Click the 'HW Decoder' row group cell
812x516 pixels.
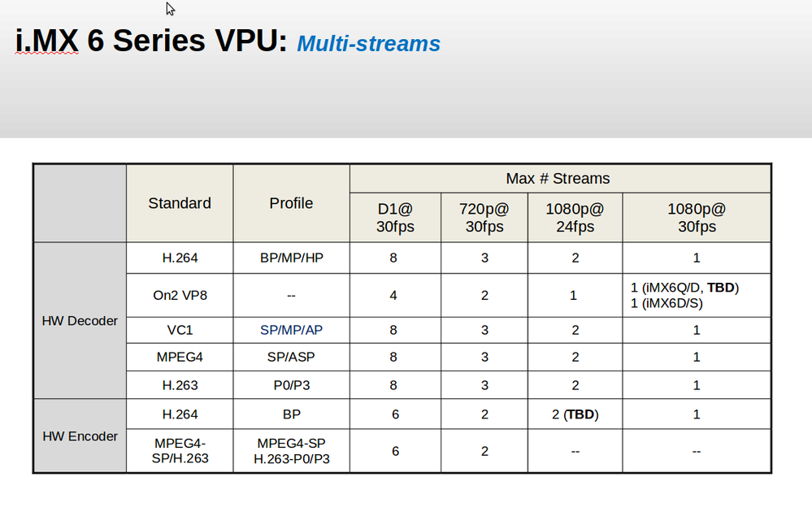coord(80,321)
